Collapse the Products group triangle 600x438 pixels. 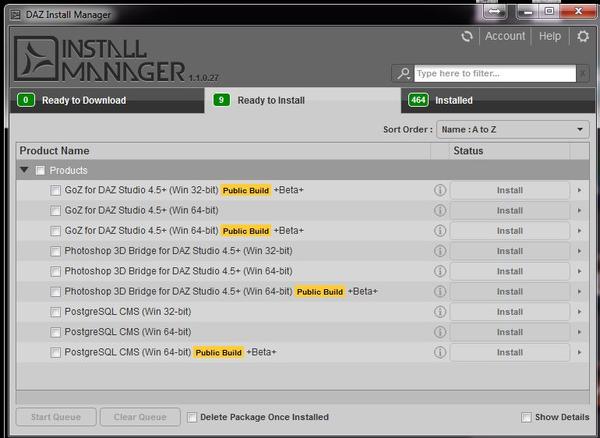click(x=24, y=170)
